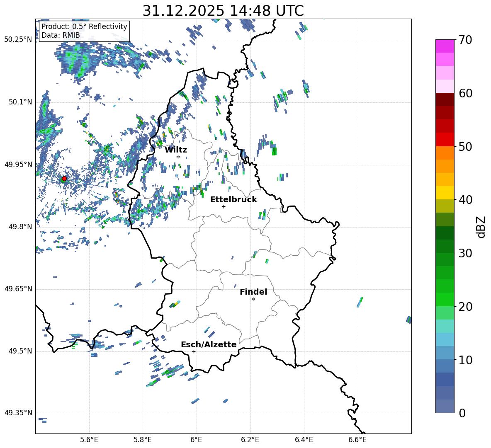
Task: Select the Ettelbruck city label
Action: coord(233,200)
